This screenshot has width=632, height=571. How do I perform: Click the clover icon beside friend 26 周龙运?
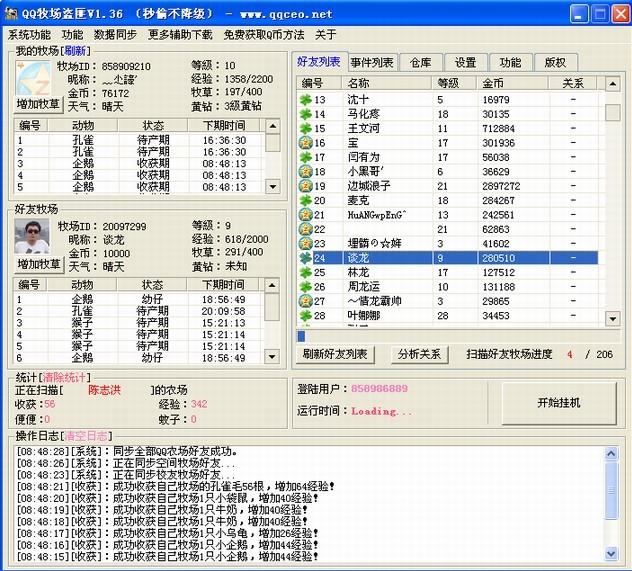(306, 287)
